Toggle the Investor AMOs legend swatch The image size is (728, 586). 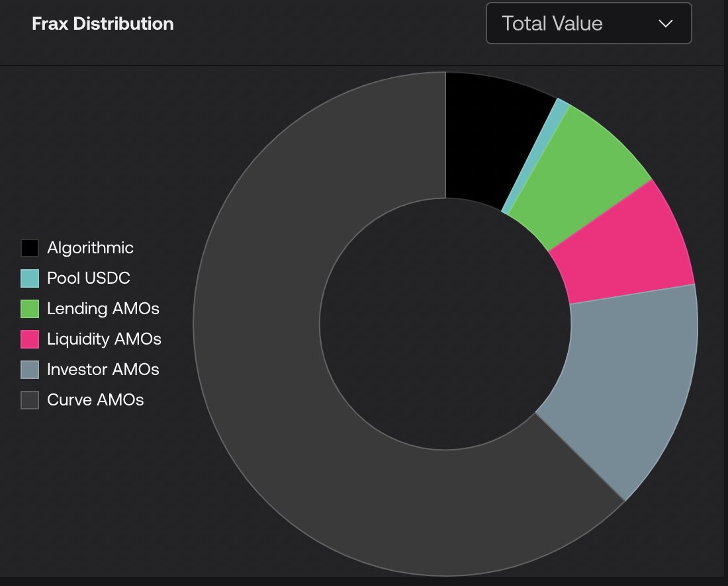click(x=30, y=370)
